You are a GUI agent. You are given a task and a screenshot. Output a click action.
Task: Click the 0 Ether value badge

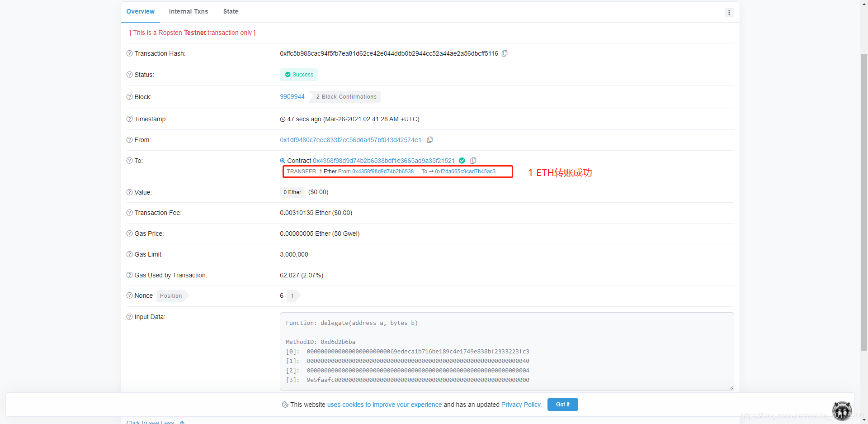point(292,192)
